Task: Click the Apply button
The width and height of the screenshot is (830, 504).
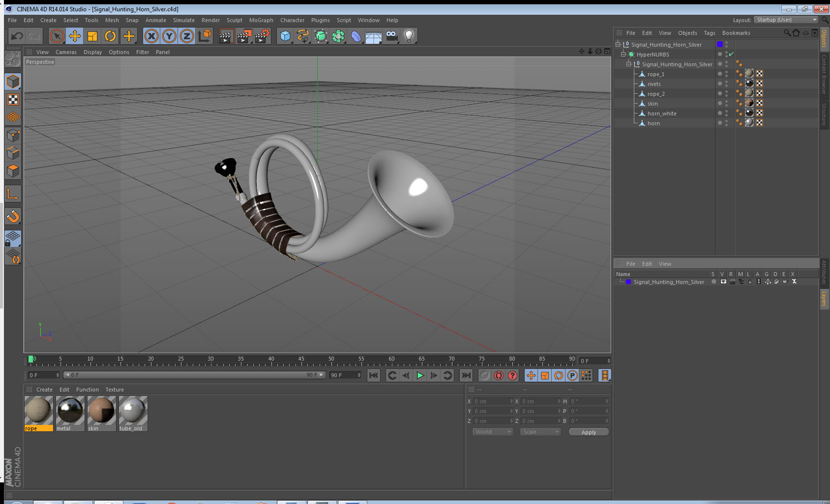Action: pos(589,432)
